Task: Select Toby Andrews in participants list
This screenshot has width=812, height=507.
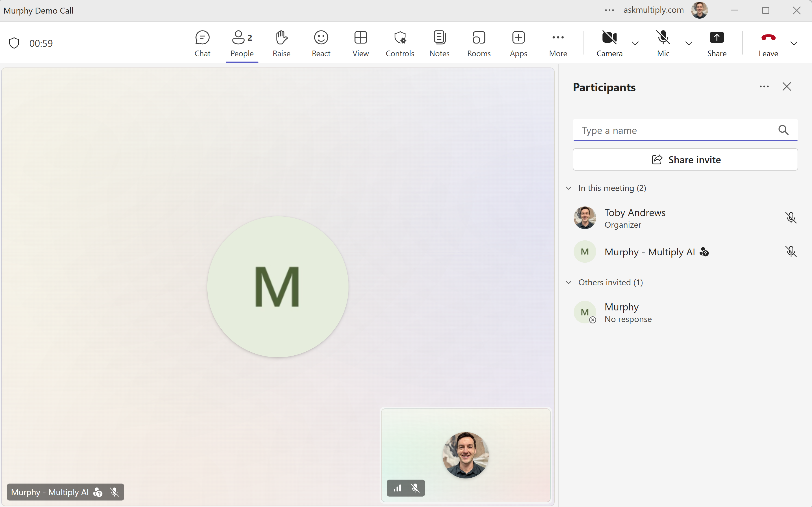Action: click(x=685, y=218)
